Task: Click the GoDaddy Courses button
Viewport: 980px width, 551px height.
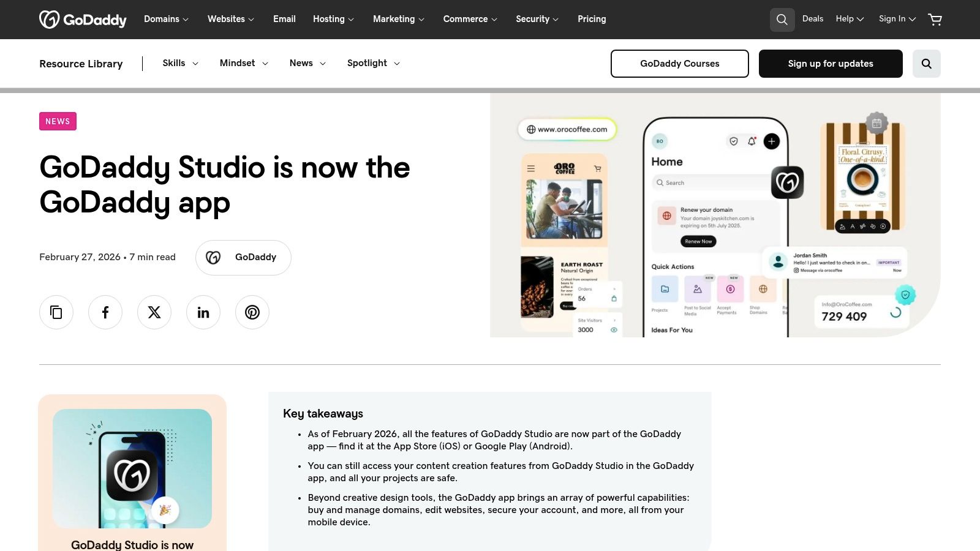Action: coord(680,64)
